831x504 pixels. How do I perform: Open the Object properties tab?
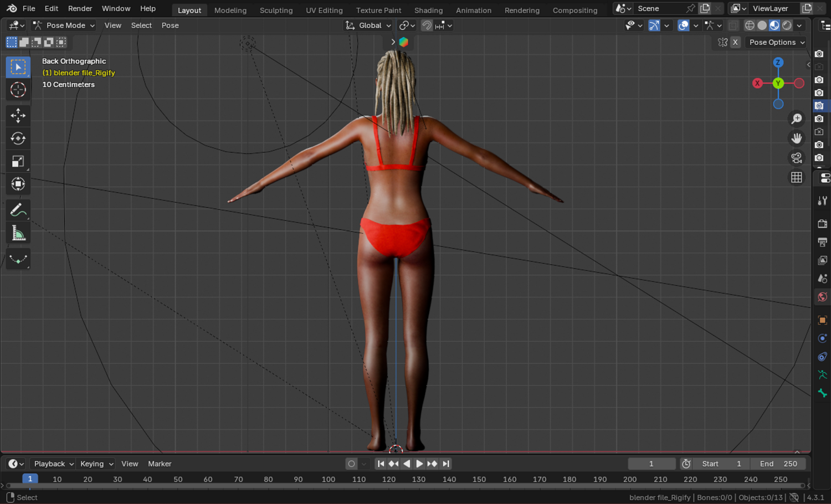point(823,320)
